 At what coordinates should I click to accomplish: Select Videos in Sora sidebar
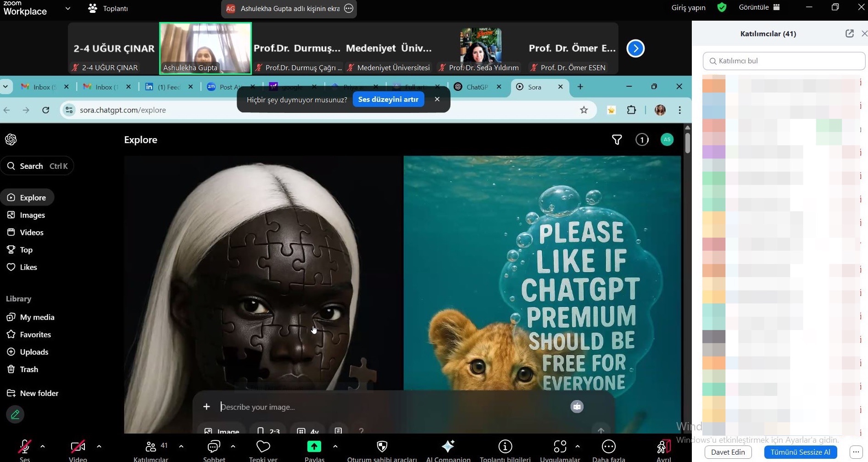click(x=25, y=233)
